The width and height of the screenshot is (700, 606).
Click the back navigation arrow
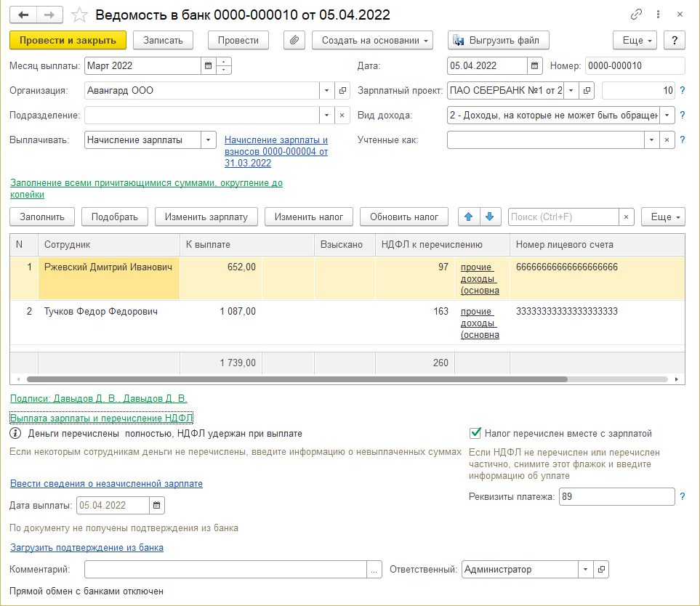[24, 15]
